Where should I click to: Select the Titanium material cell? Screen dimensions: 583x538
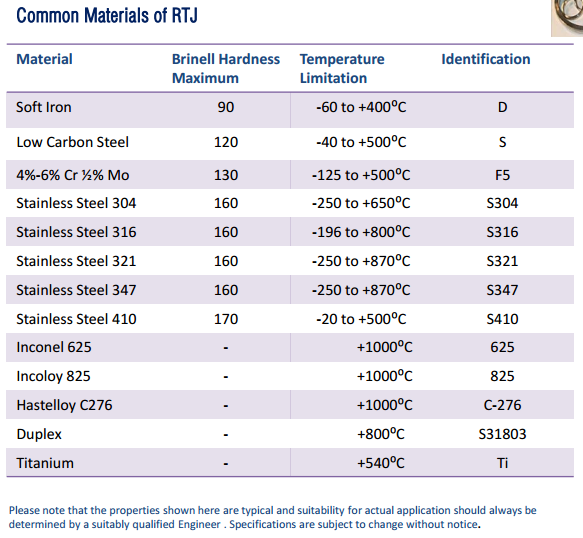(x=45, y=463)
